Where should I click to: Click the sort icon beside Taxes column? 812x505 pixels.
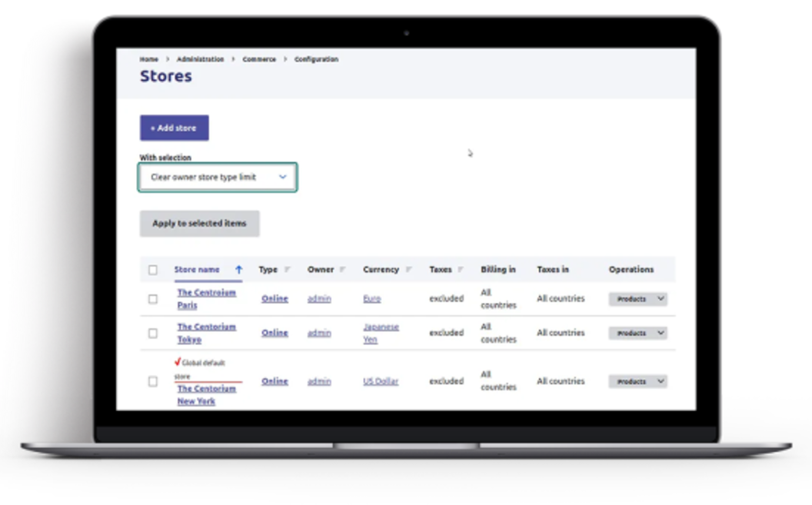[461, 270]
